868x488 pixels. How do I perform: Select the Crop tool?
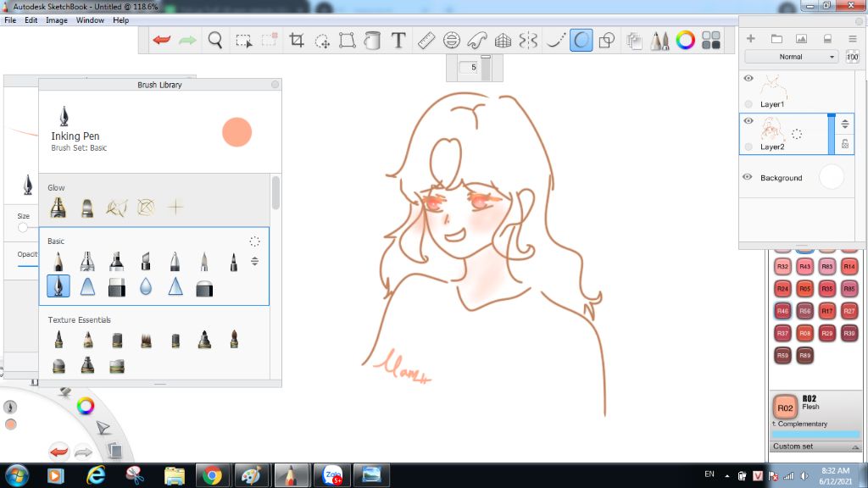click(x=297, y=40)
